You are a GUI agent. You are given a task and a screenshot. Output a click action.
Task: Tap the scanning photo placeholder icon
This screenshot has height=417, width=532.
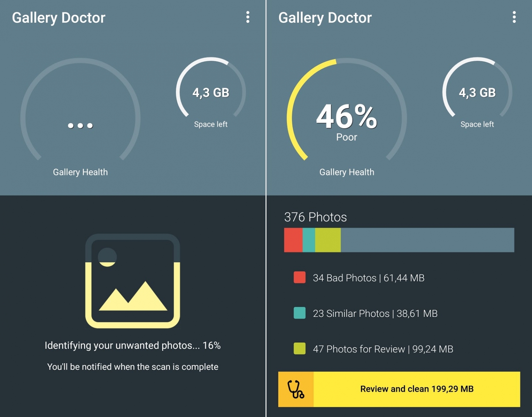132,281
